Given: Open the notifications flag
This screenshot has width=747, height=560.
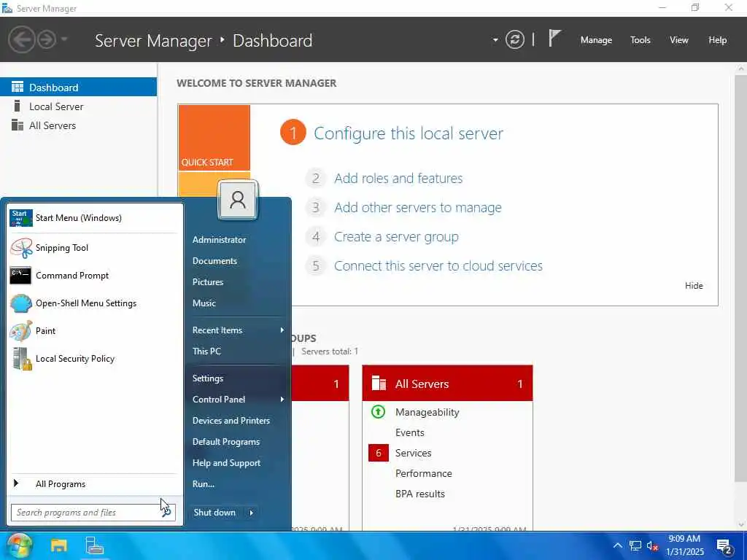Looking at the screenshot, I should coord(554,38).
